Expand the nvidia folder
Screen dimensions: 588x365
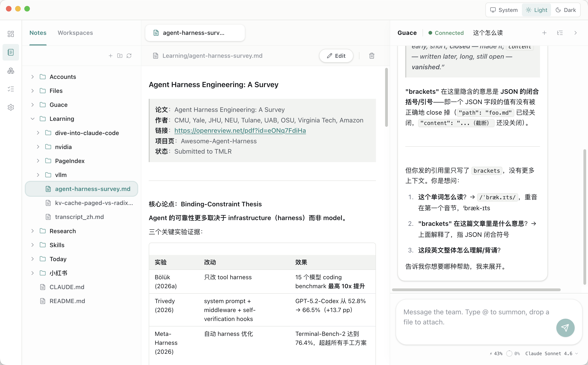point(38,147)
